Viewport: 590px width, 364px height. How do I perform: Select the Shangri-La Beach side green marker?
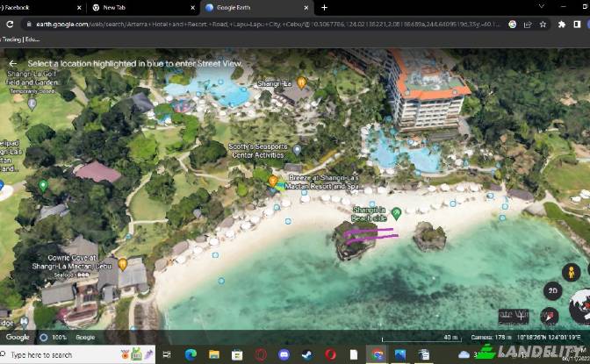tap(396, 213)
